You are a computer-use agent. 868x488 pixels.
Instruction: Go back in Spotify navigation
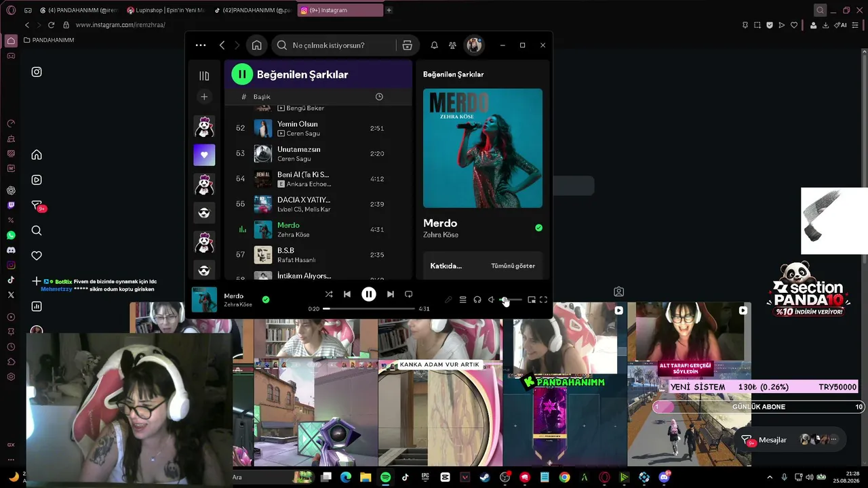click(222, 45)
